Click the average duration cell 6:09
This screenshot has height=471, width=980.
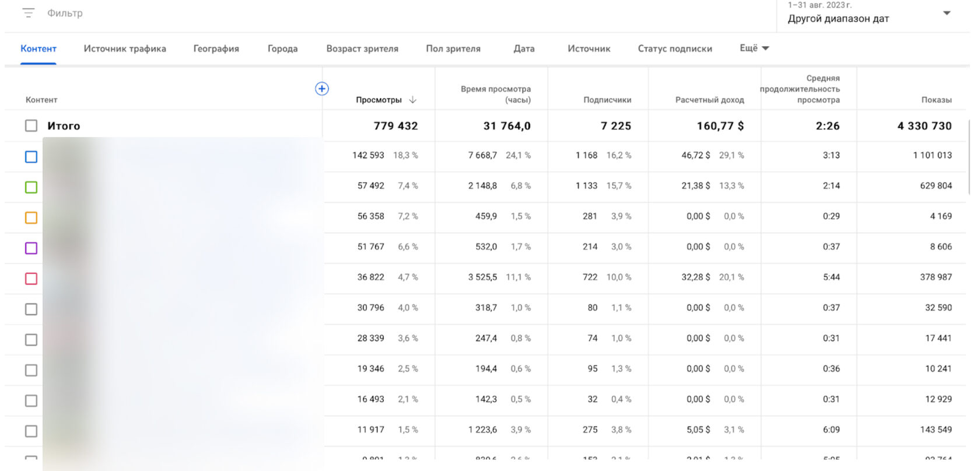(831, 430)
